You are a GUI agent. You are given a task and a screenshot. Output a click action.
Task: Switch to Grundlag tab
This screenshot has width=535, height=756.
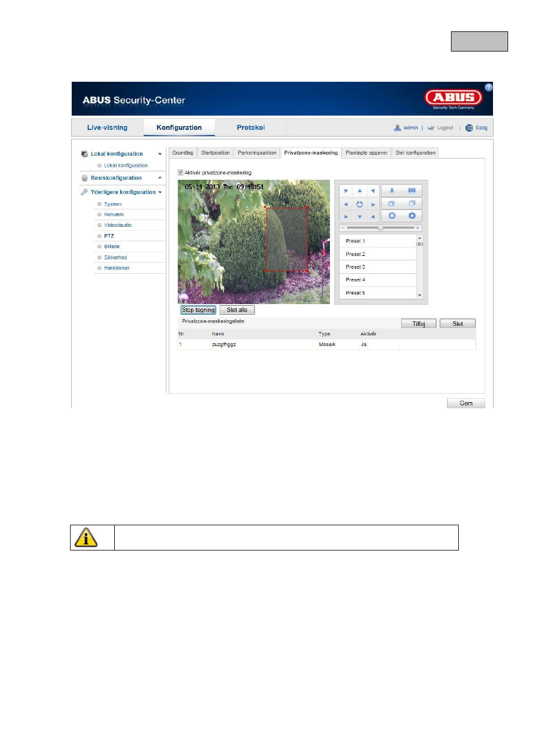[183, 152]
